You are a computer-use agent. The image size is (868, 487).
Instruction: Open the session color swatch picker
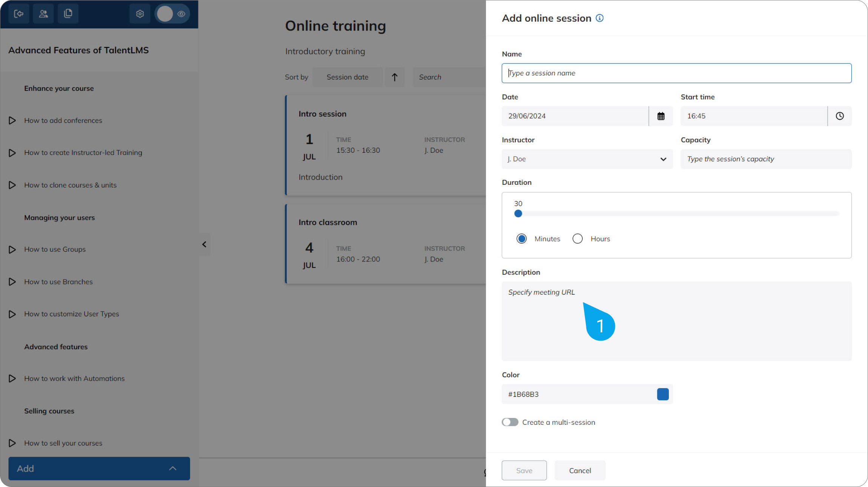pos(663,394)
